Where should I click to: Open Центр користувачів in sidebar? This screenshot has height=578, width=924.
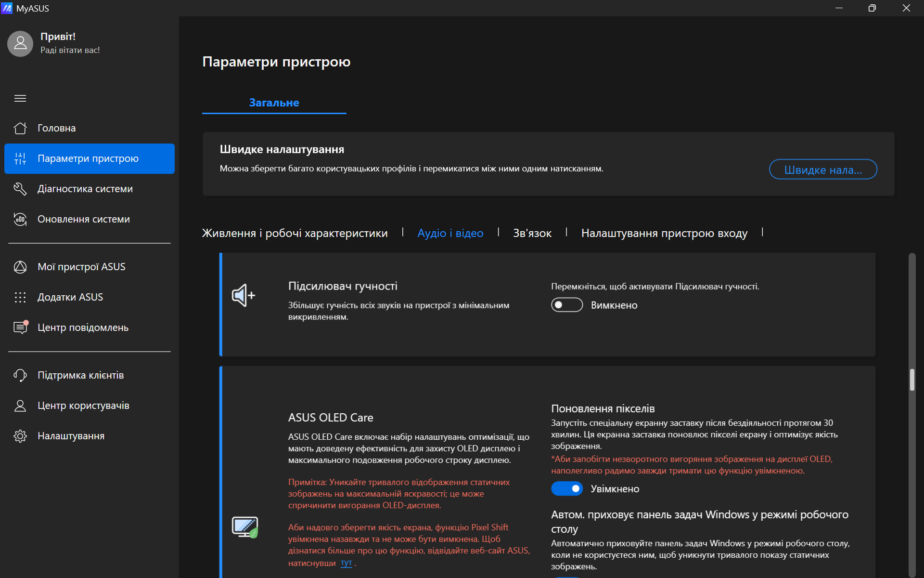83,406
